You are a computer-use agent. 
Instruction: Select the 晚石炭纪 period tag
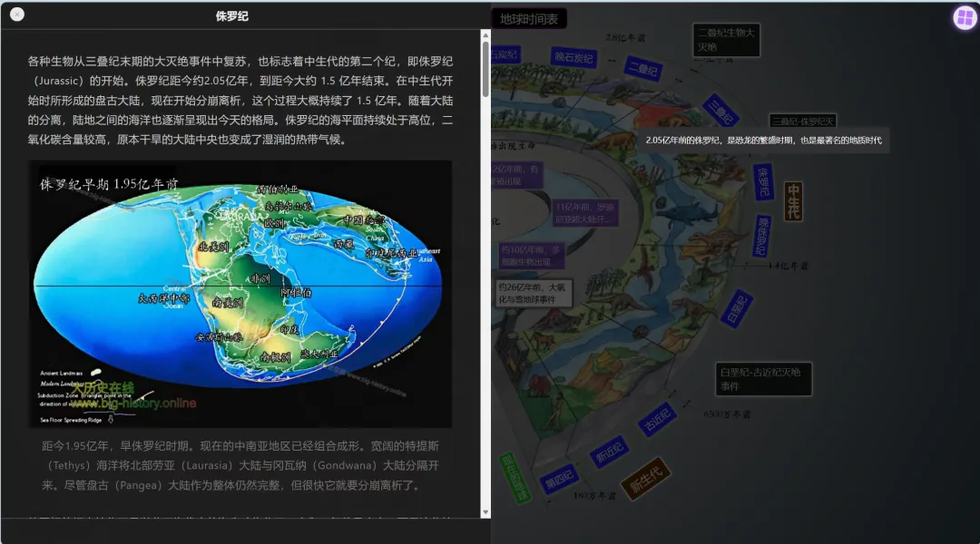[573, 57]
